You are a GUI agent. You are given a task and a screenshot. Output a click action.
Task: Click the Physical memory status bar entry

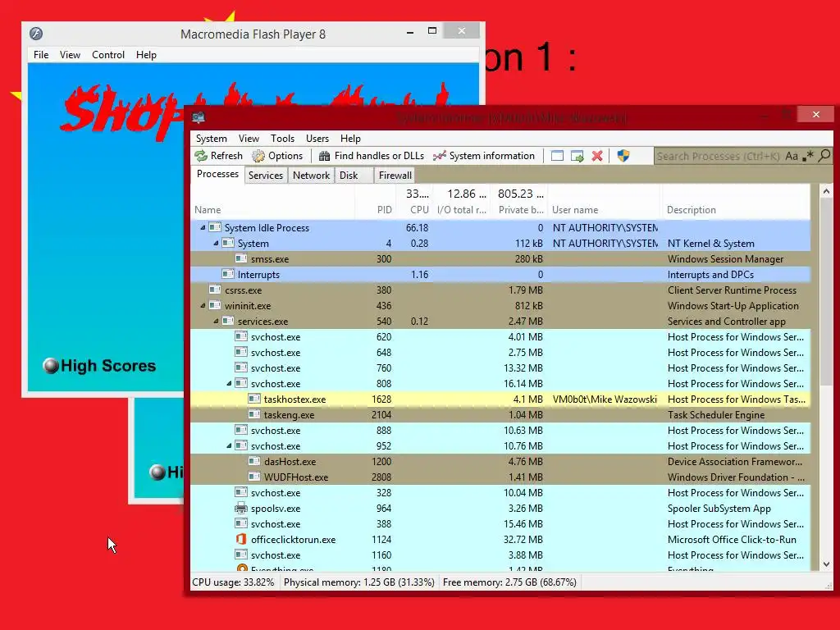pyautogui.click(x=359, y=582)
